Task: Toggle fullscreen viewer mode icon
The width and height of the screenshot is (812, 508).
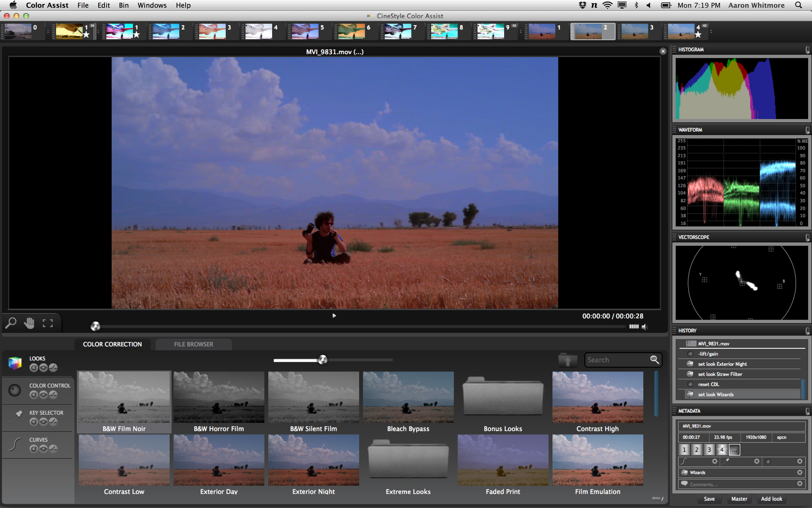Action: coord(48,323)
